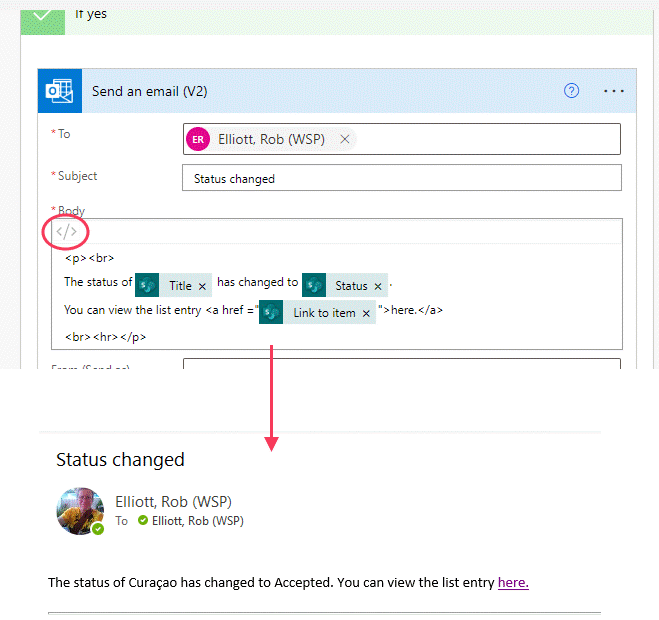Click 'The status of Curaçao' email text
Screen dimensions: 659x620
tap(113, 583)
